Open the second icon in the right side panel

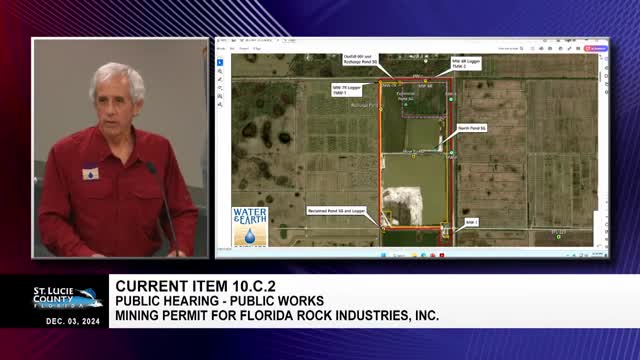pos(607,68)
